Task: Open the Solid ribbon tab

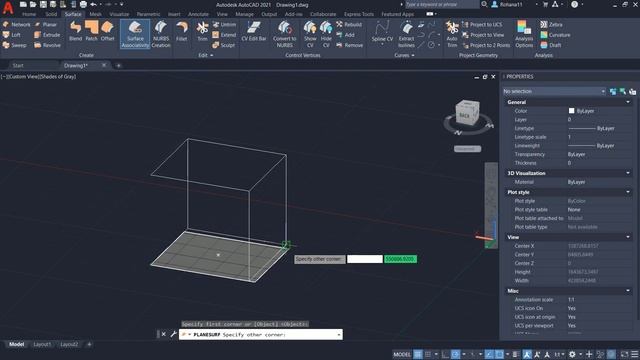Action: click(51, 14)
